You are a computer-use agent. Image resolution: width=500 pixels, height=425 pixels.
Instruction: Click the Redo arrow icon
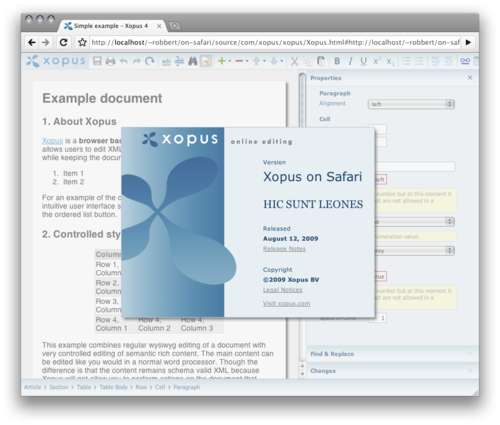tap(137, 61)
